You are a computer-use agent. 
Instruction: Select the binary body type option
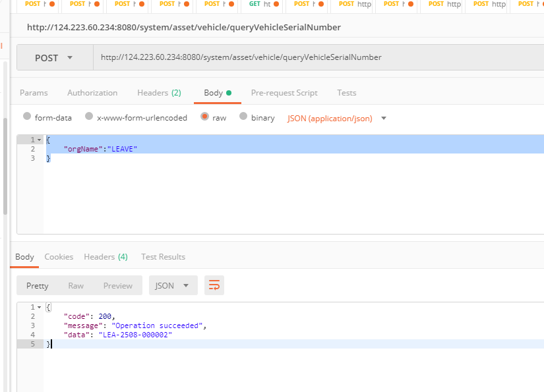pos(243,117)
